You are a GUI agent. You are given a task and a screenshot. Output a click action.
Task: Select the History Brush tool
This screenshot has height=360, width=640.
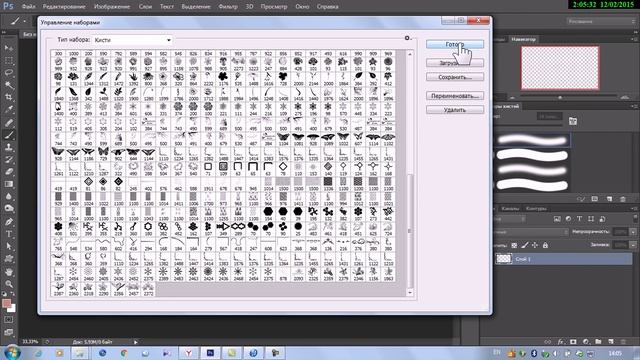pyautogui.click(x=9, y=159)
